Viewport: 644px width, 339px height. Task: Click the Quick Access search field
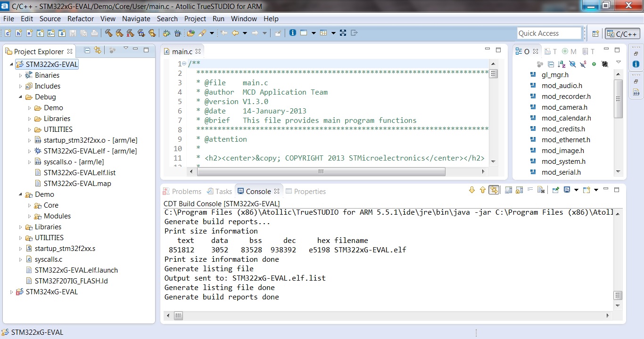tap(549, 33)
